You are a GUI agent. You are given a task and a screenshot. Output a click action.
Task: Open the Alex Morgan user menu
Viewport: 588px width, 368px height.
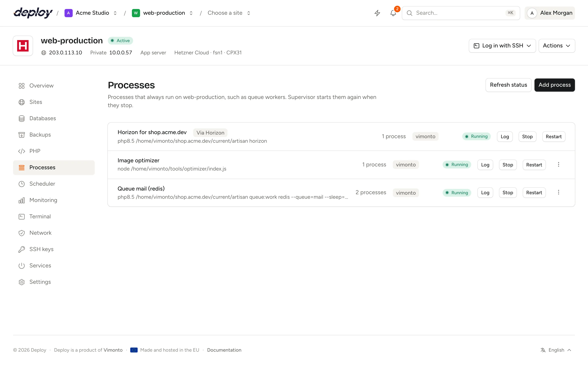pyautogui.click(x=550, y=13)
